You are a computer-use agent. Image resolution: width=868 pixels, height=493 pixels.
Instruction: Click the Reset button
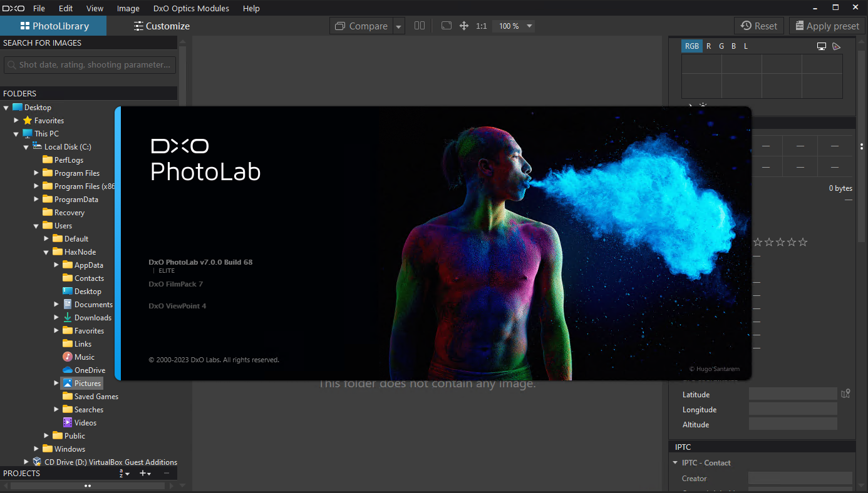click(x=759, y=26)
